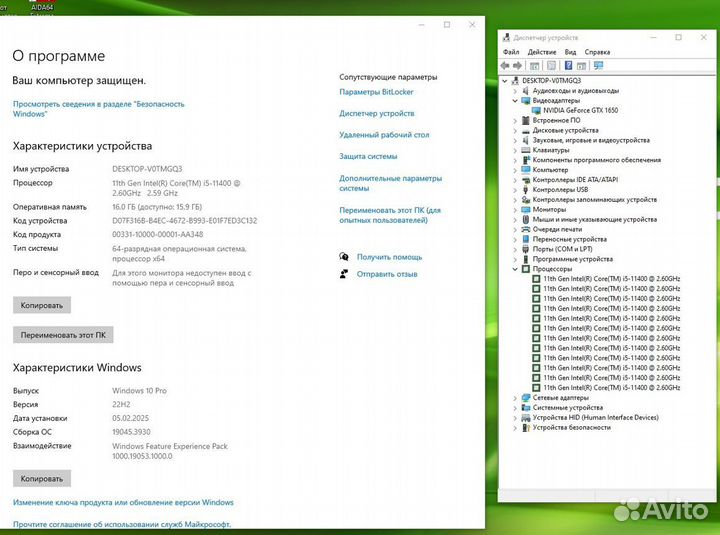The width and height of the screenshot is (720, 535).
Task: Click Контроллеры IDE ATA/ATAPI icon
Action: pyautogui.click(x=526, y=180)
